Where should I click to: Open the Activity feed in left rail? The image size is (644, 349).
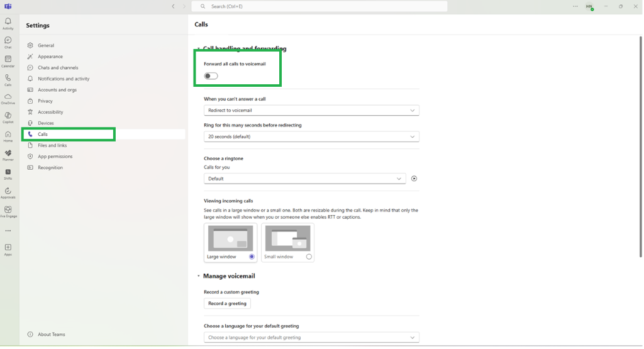[8, 24]
